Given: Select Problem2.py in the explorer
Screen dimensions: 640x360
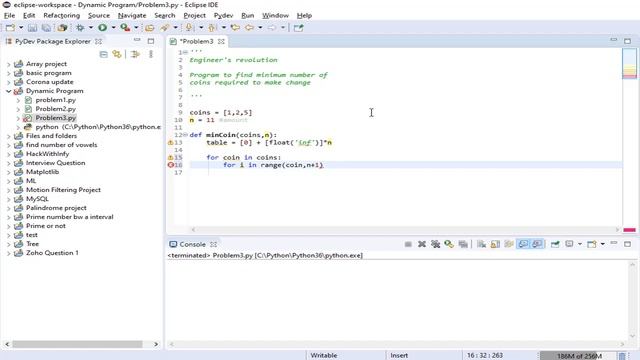Looking at the screenshot, I should pos(56,109).
